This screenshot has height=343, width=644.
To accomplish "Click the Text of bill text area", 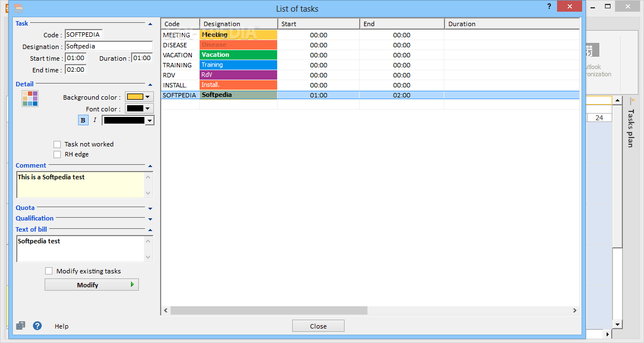I will pos(80,249).
